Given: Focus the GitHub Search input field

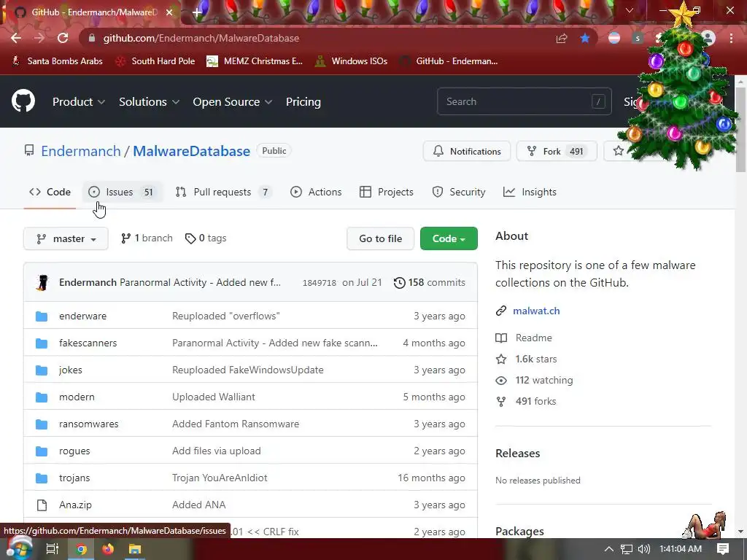Looking at the screenshot, I should coord(524,101).
